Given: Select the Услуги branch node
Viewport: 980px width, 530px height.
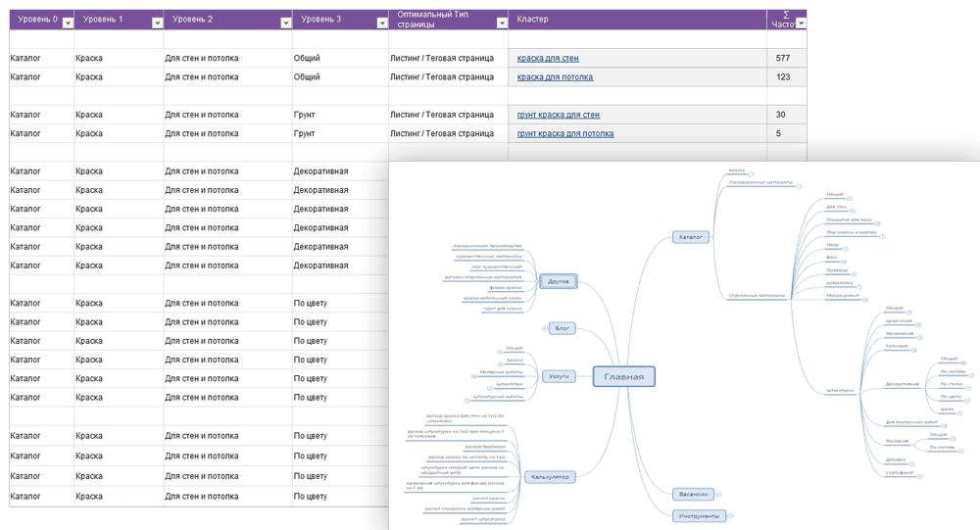Looking at the screenshot, I should (x=559, y=376).
